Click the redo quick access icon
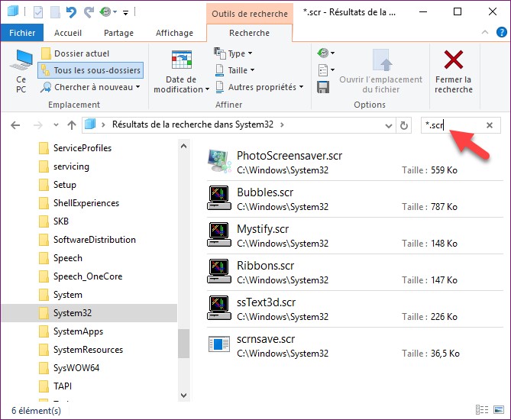511x420 pixels. (x=89, y=12)
